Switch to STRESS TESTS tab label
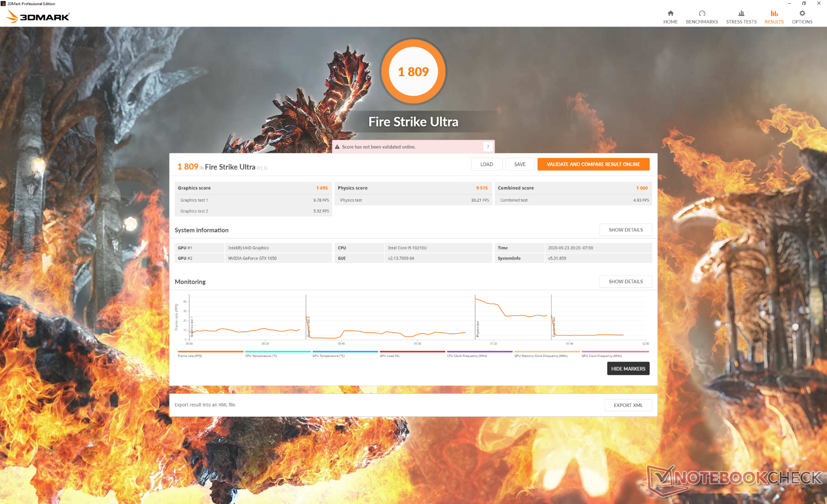827x504 pixels. click(741, 22)
